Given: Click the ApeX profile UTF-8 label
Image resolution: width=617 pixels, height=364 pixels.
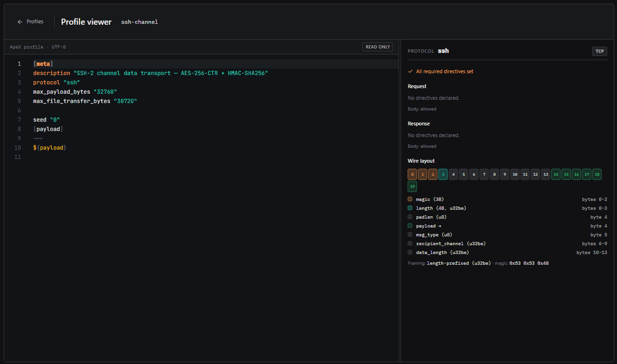Looking at the screenshot, I should pyautogui.click(x=39, y=47).
